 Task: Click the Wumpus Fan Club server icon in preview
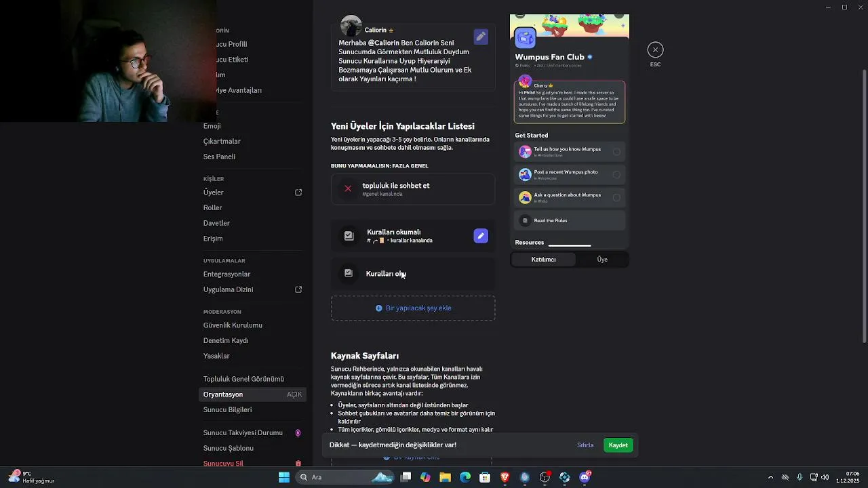(526, 38)
